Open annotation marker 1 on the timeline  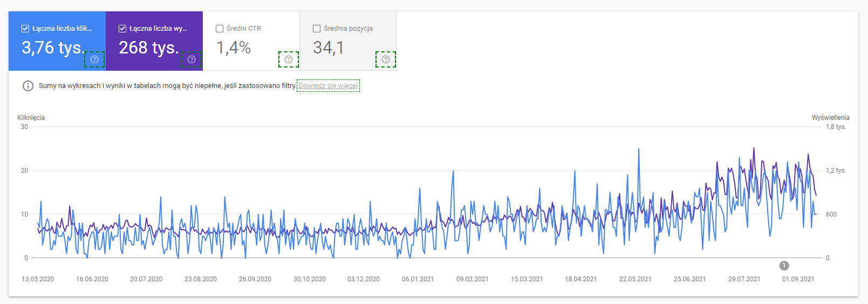pyautogui.click(x=784, y=266)
